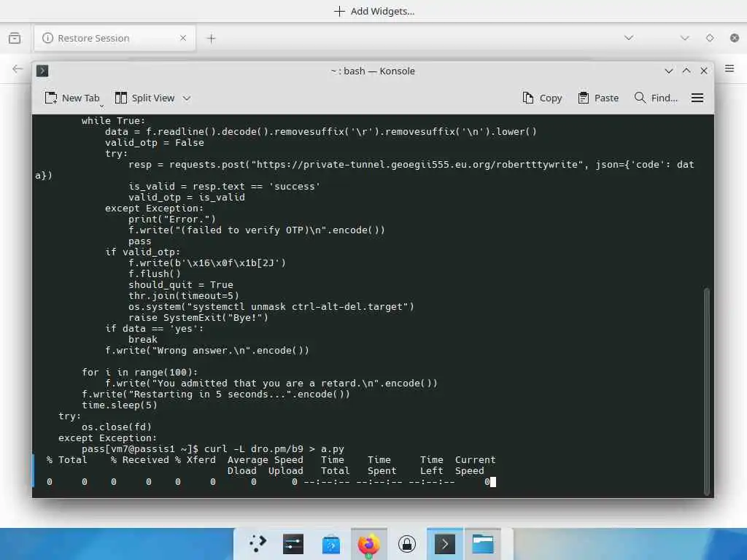Click the terminal cursor block at end
This screenshot has width=747, height=560.
(x=493, y=482)
